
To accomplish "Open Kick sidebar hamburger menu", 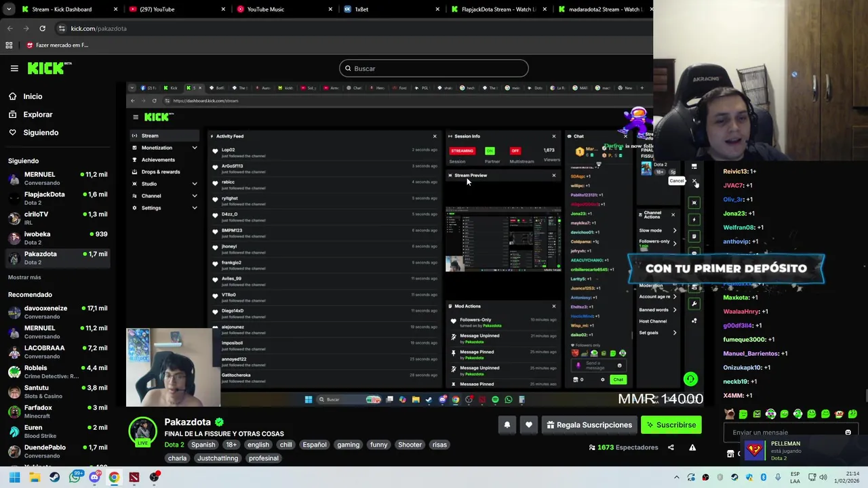I will (14, 68).
